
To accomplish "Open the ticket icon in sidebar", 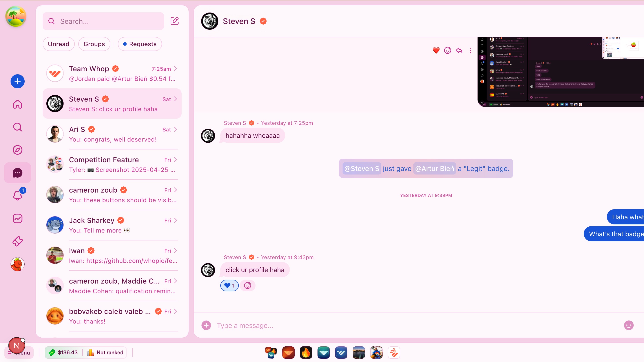I will [18, 241].
